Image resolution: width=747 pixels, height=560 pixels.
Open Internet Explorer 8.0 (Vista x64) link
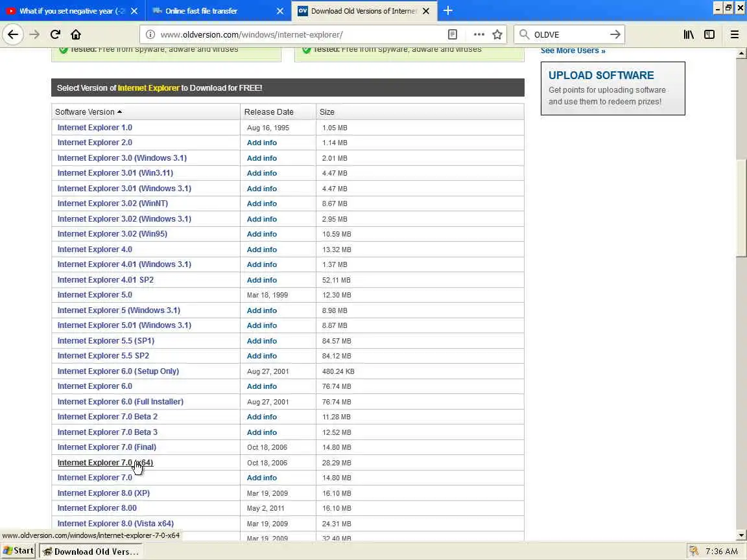[115, 523]
